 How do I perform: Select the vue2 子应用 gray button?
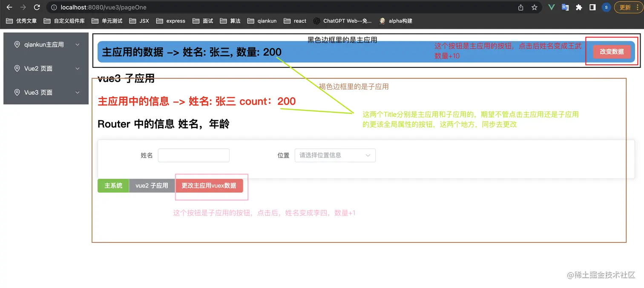152,186
